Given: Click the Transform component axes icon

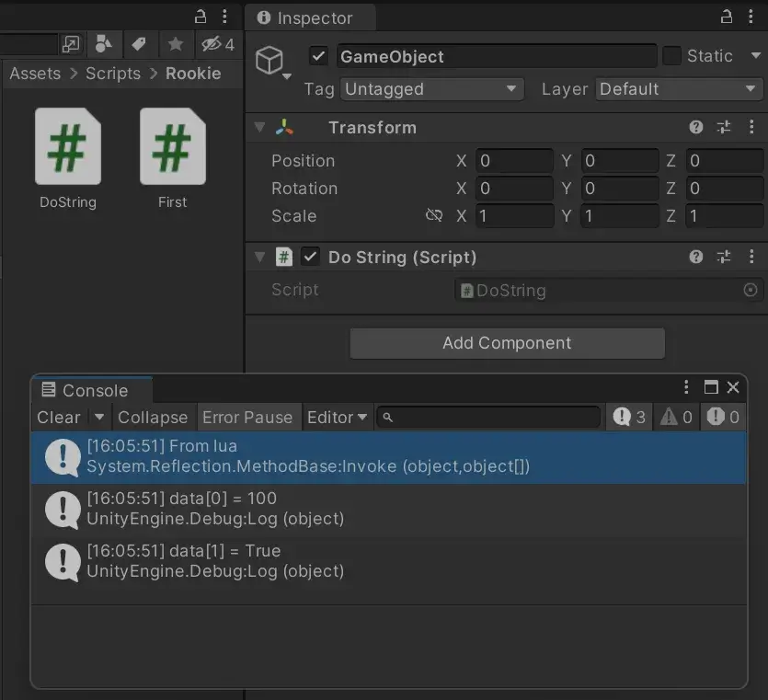Looking at the screenshot, I should pos(284,128).
